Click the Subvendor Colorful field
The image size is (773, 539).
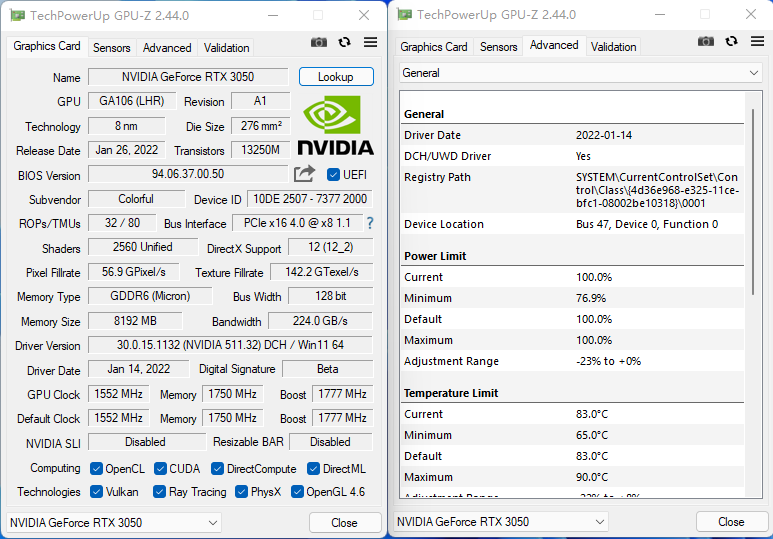[137, 199]
